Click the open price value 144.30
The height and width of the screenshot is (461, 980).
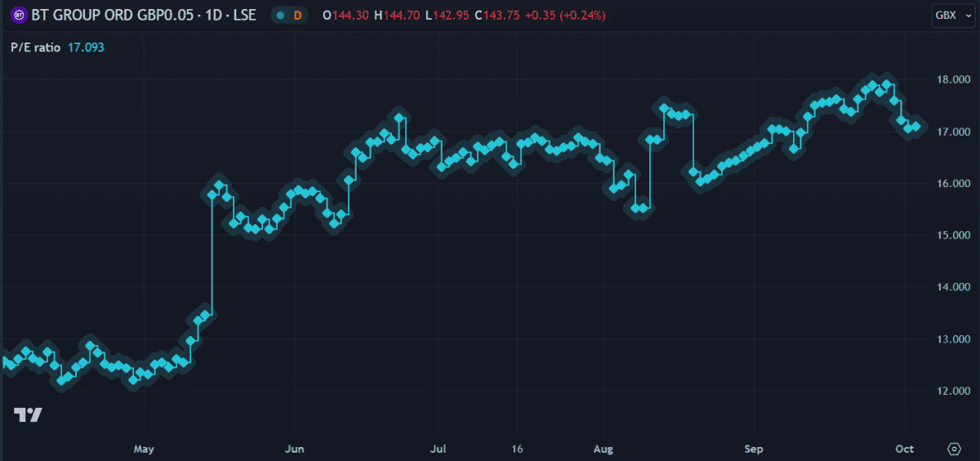coord(343,16)
